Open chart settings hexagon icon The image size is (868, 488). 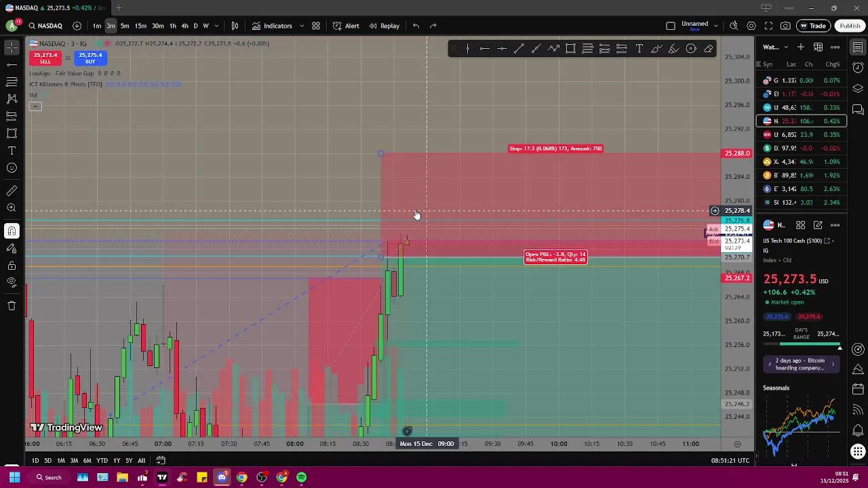[751, 26]
